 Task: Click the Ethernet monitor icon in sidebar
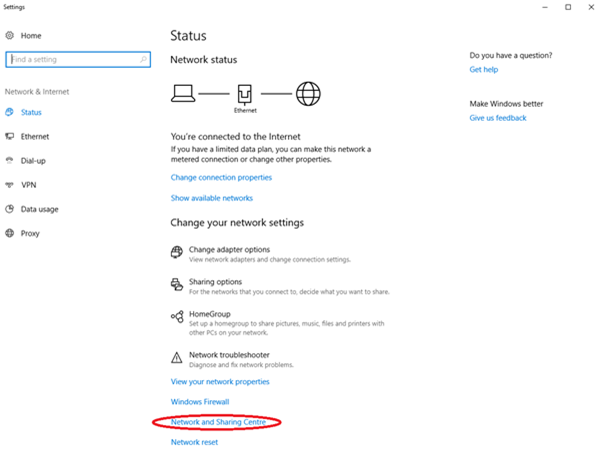pyautogui.click(x=10, y=137)
